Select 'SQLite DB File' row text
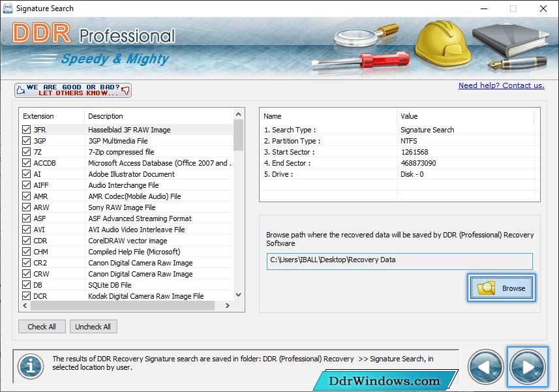 (x=110, y=285)
